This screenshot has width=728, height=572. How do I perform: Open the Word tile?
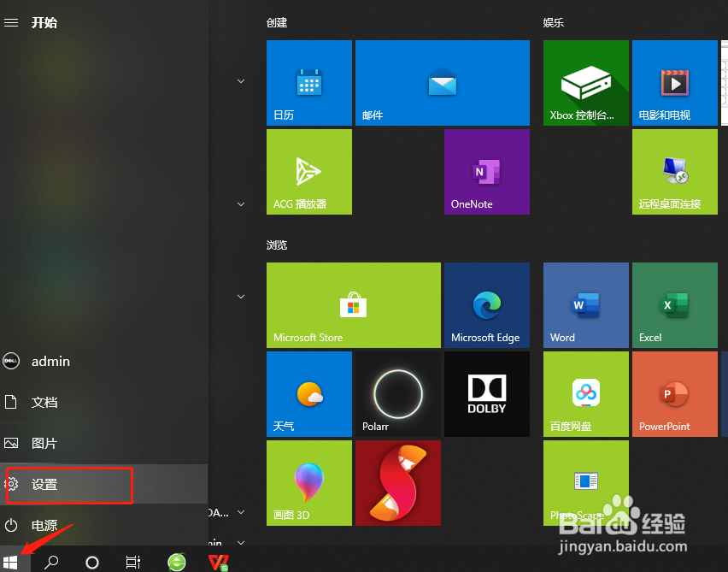[x=586, y=305]
